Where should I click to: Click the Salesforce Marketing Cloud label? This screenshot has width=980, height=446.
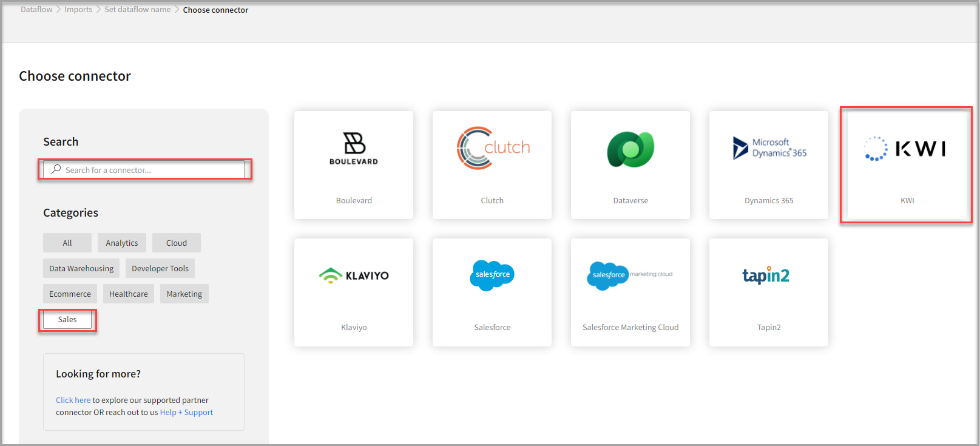[x=630, y=327]
